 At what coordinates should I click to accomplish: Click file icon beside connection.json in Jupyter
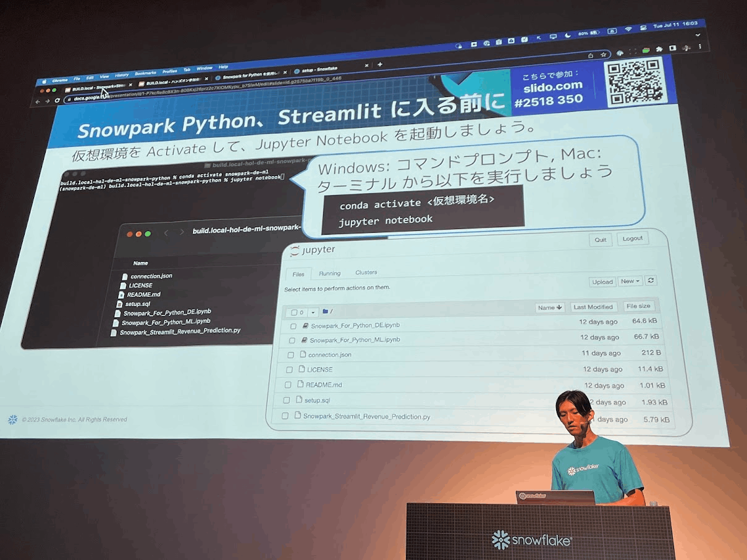303,354
